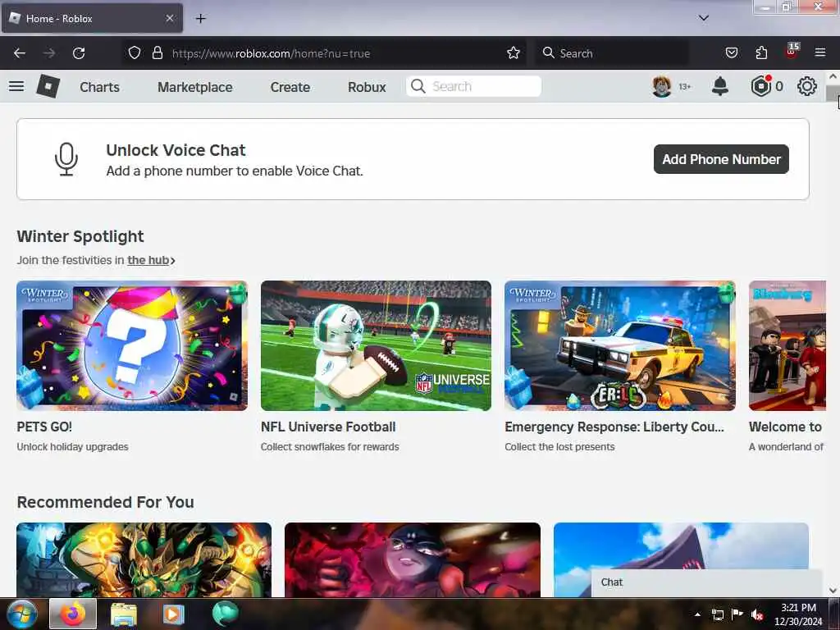Open the Roblox hamburger side menu
This screenshot has height=630, width=840.
coord(16,86)
